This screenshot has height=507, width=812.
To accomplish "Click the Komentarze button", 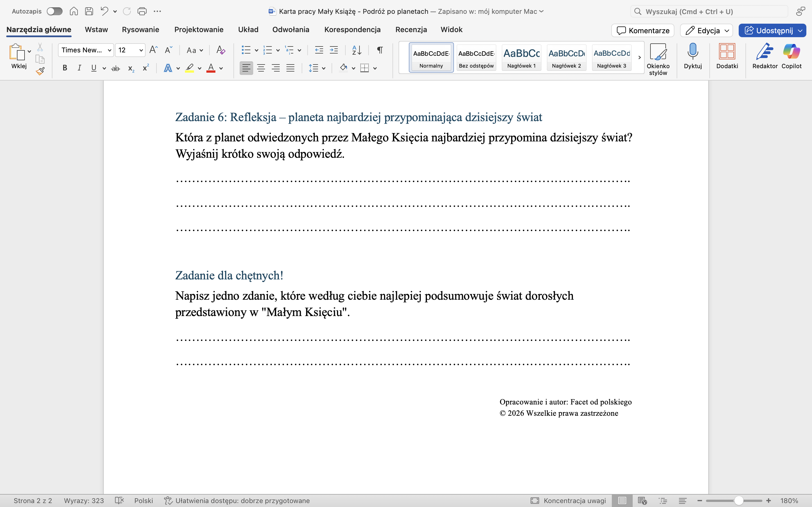I will [643, 30].
